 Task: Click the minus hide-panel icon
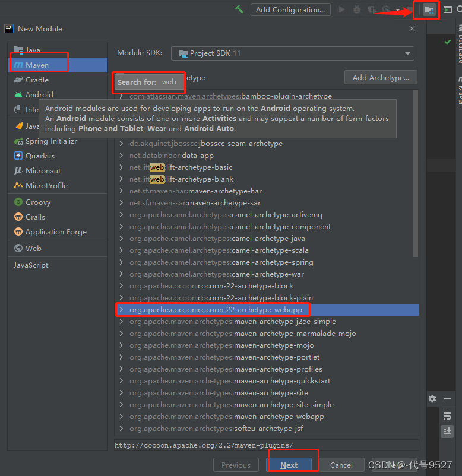(447, 399)
